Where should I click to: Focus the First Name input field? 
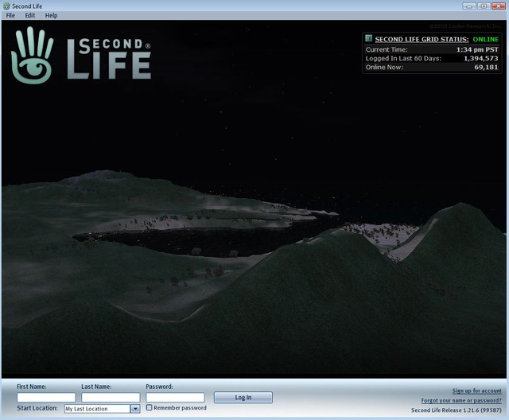[x=46, y=397]
